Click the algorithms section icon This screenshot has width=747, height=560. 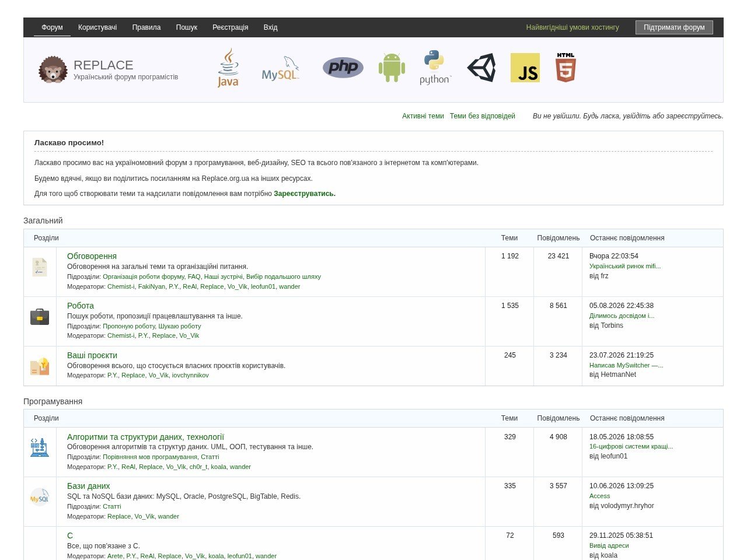point(40,447)
